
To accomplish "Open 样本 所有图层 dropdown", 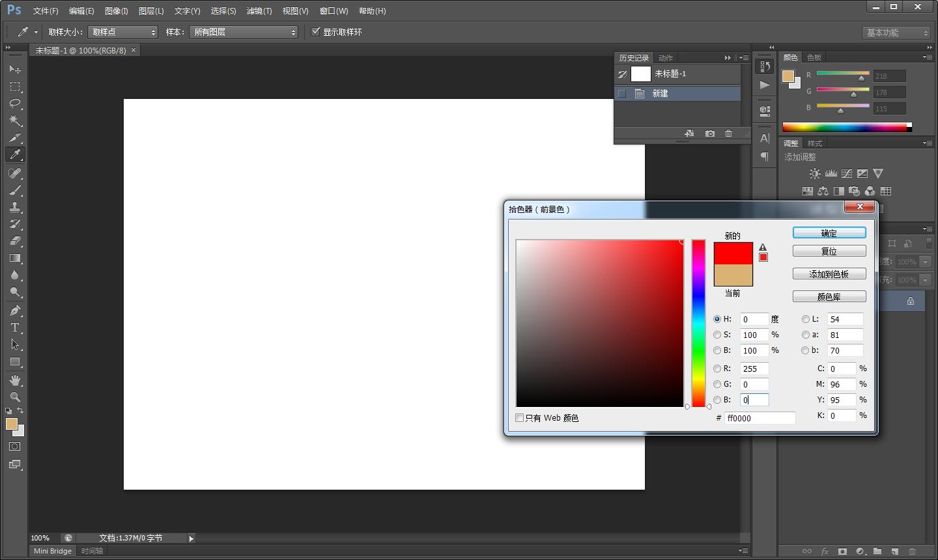I will (x=244, y=32).
